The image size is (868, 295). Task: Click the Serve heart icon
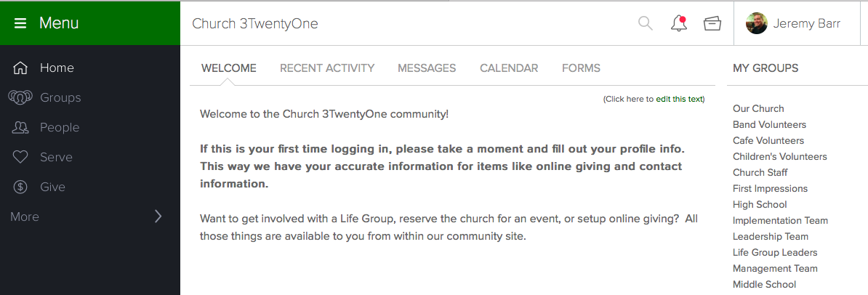[x=20, y=158]
